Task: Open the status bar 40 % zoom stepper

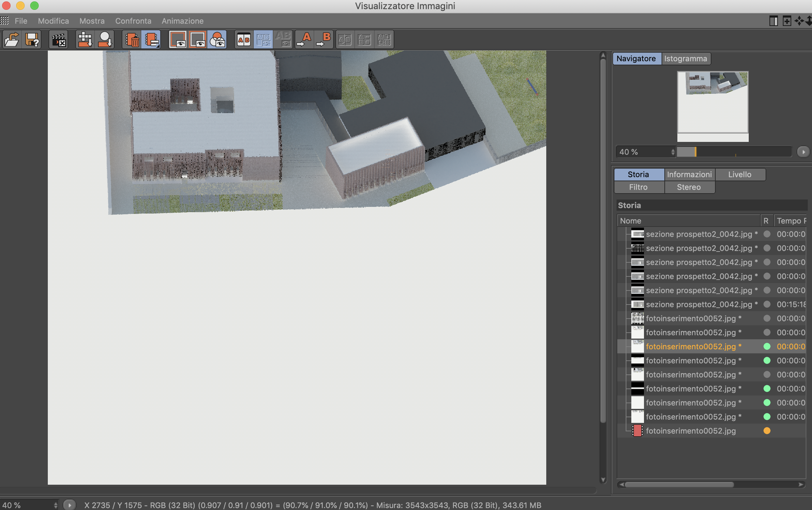Action: click(56, 505)
